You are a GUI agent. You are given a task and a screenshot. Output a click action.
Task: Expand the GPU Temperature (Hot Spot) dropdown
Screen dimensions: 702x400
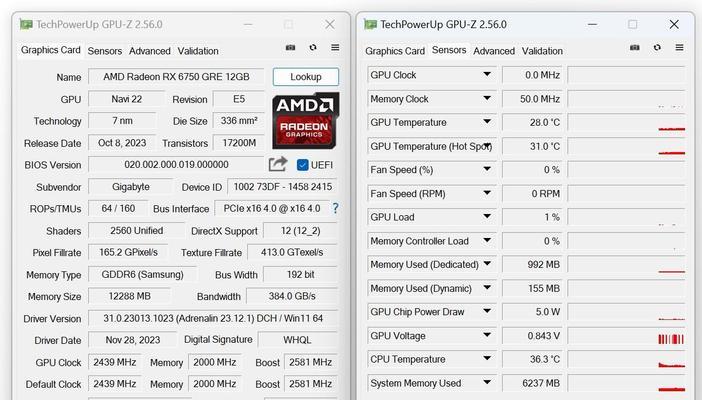(487, 146)
